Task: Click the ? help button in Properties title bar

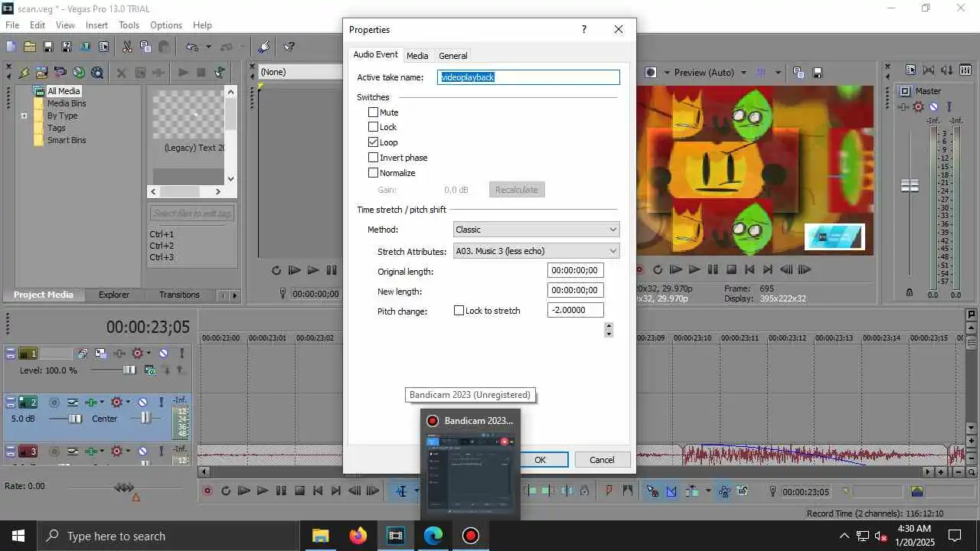Action: pyautogui.click(x=584, y=30)
